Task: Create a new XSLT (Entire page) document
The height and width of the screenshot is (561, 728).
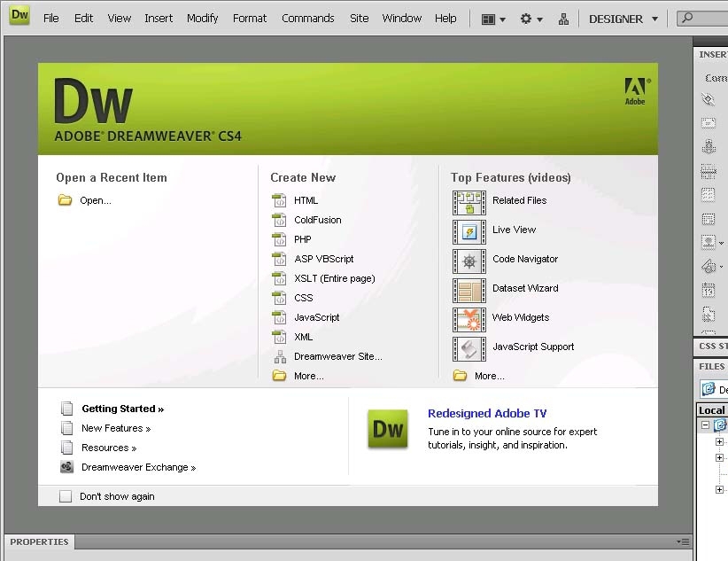Action: pos(334,278)
